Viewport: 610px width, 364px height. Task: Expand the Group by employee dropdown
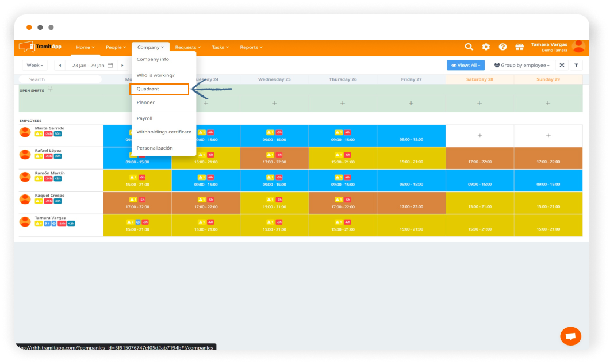click(x=522, y=66)
